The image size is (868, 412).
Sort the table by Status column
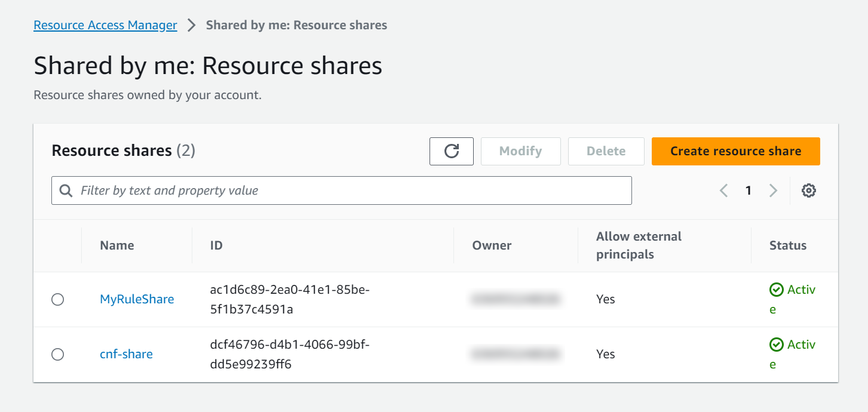tap(788, 245)
